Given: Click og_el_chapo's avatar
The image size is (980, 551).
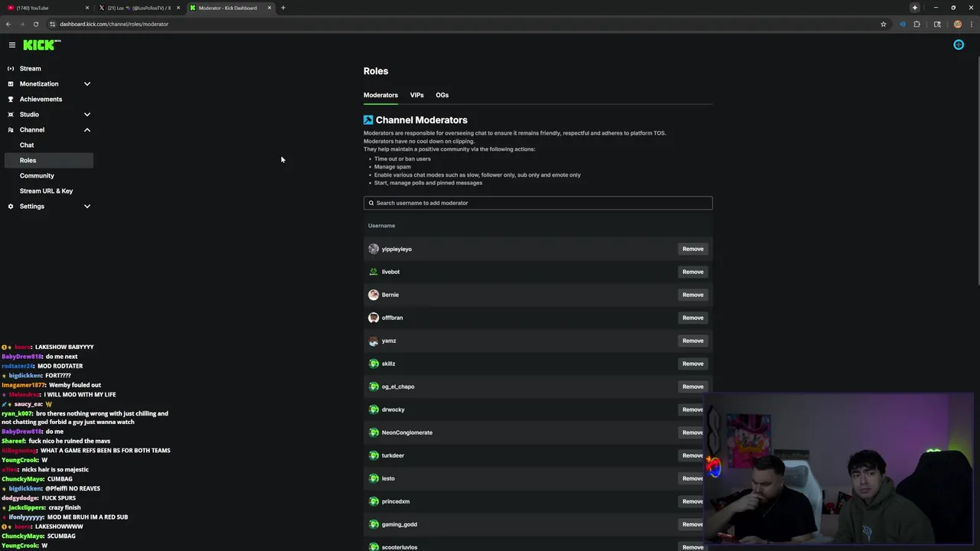Looking at the screenshot, I should (x=374, y=386).
